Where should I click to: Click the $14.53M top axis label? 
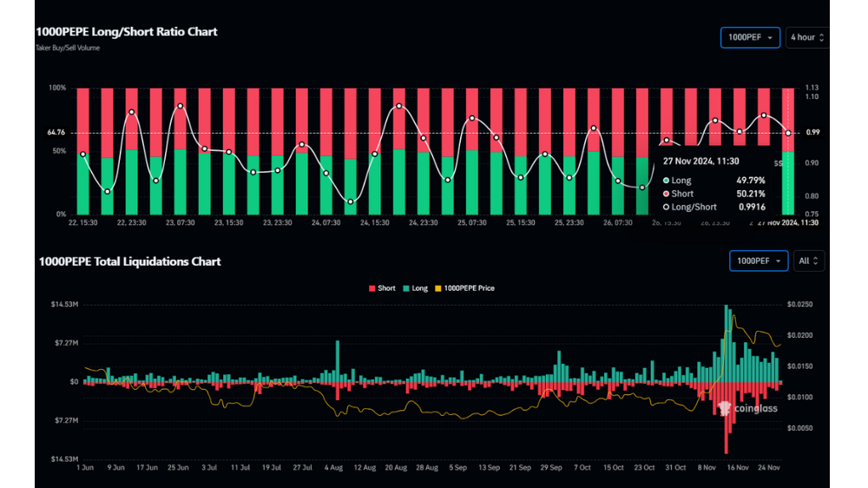tap(64, 305)
